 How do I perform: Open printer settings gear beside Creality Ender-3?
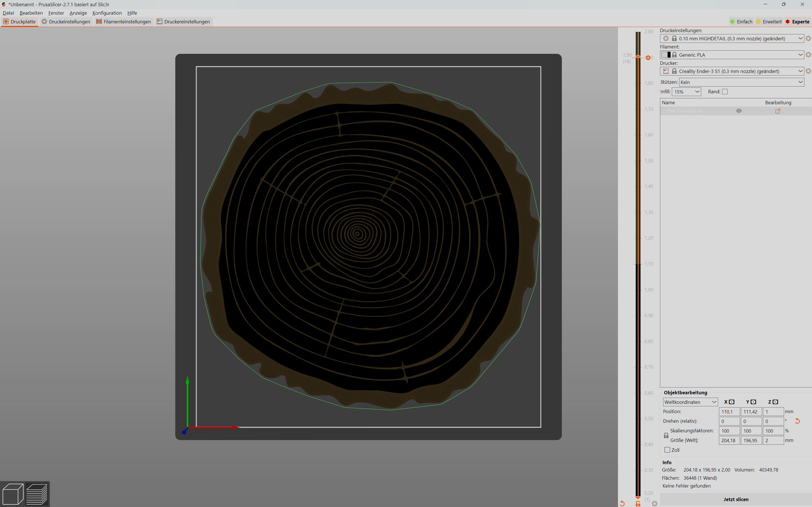pyautogui.click(x=808, y=71)
